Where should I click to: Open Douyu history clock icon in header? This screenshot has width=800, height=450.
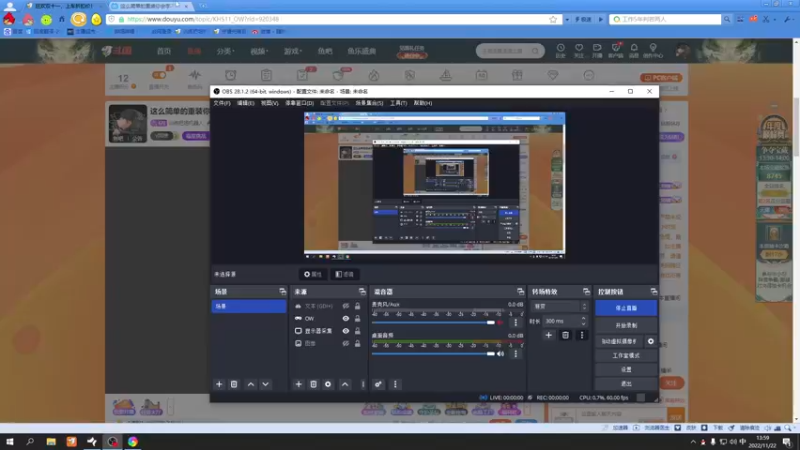tap(560, 50)
